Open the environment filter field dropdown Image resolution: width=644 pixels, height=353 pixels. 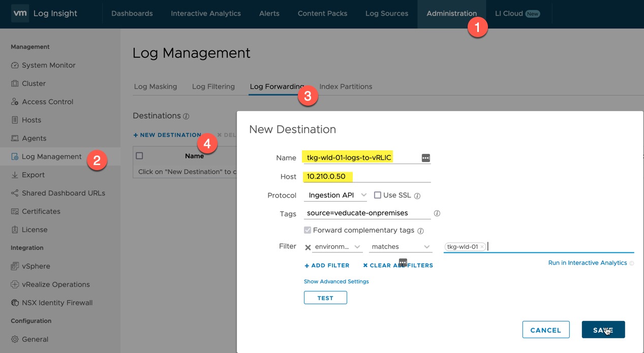pyautogui.click(x=337, y=247)
